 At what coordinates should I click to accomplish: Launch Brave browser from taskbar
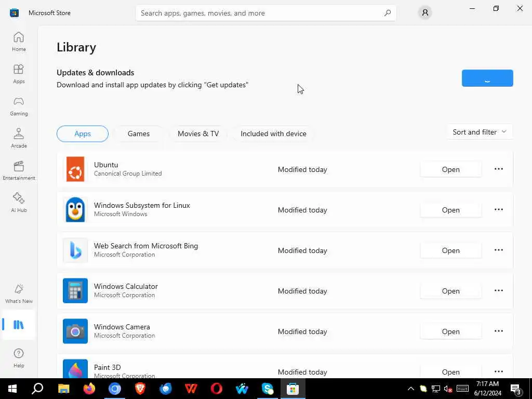tap(140, 389)
